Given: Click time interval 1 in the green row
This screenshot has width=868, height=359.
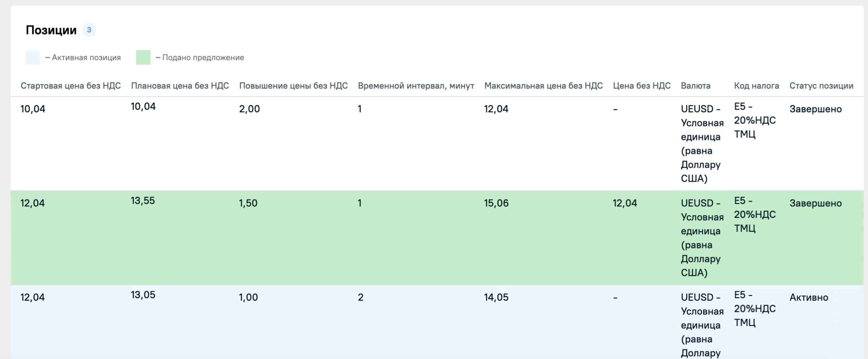Looking at the screenshot, I should pyautogui.click(x=360, y=203).
